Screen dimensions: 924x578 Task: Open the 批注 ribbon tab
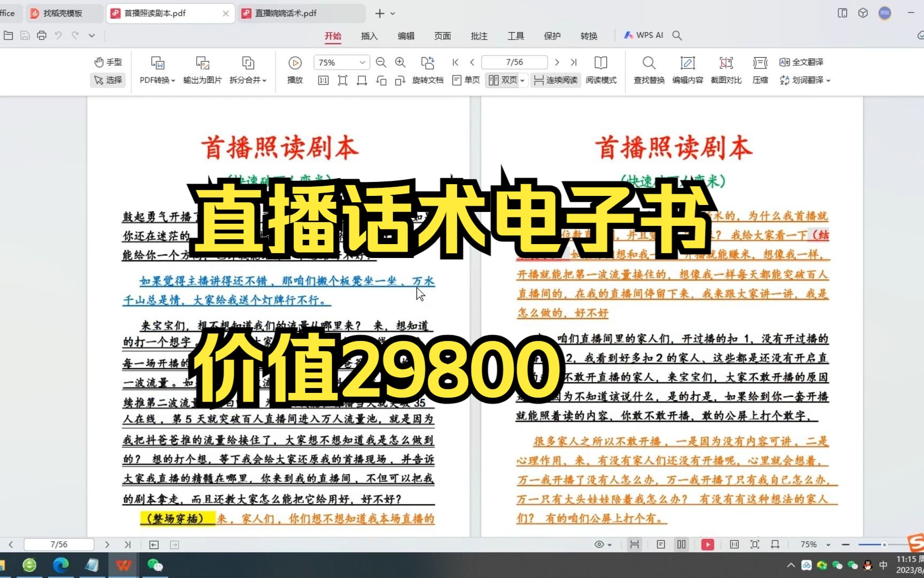click(479, 36)
